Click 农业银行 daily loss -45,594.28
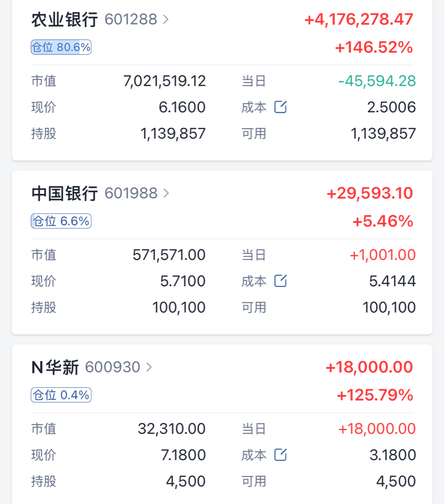 [377, 81]
